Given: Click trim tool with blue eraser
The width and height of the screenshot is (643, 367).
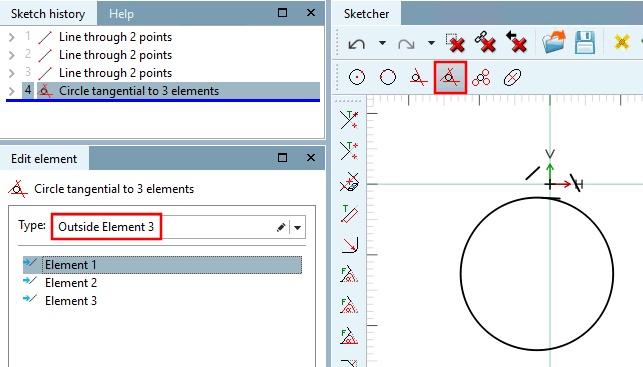Looking at the screenshot, I should click(349, 182).
